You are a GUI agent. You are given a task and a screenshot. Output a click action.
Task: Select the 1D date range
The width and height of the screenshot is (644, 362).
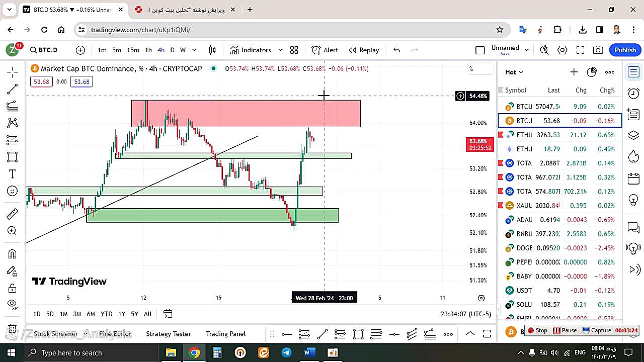tap(37, 314)
